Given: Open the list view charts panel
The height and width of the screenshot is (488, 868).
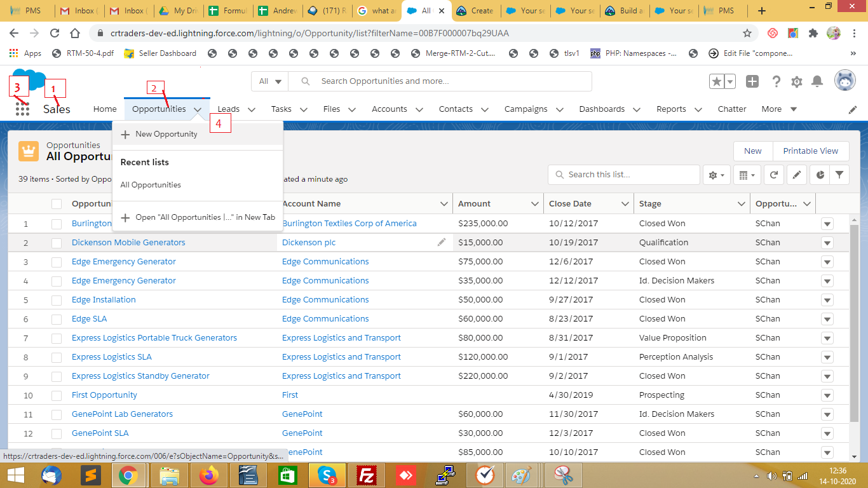Looking at the screenshot, I should coord(819,174).
